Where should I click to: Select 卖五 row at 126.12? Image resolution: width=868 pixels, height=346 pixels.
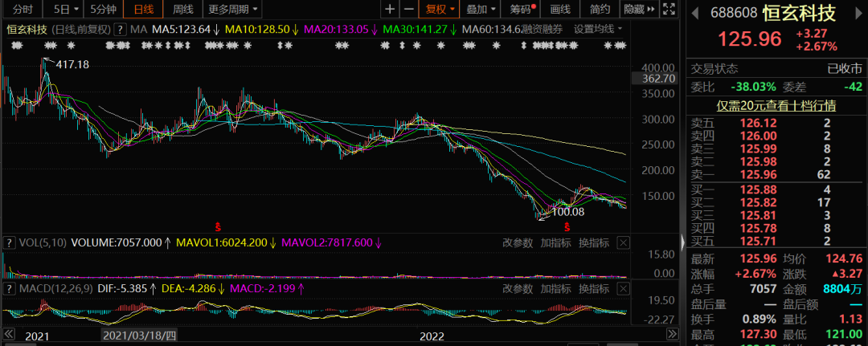776,124
